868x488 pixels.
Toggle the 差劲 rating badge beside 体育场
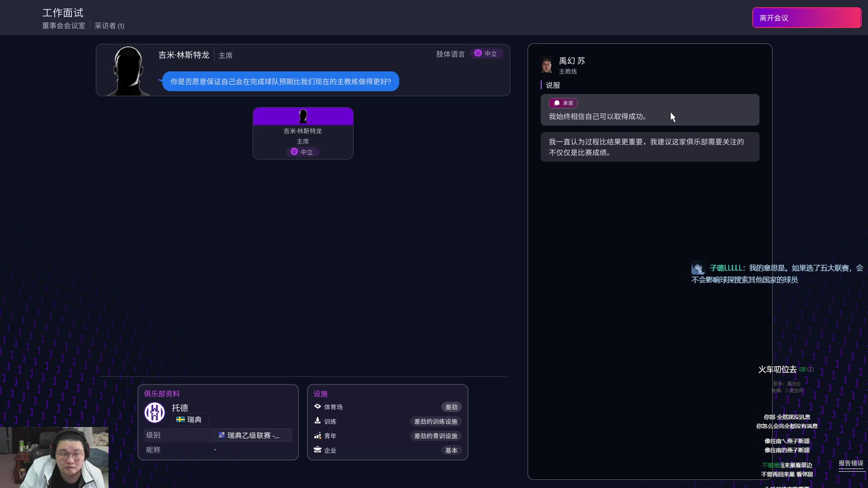(451, 407)
